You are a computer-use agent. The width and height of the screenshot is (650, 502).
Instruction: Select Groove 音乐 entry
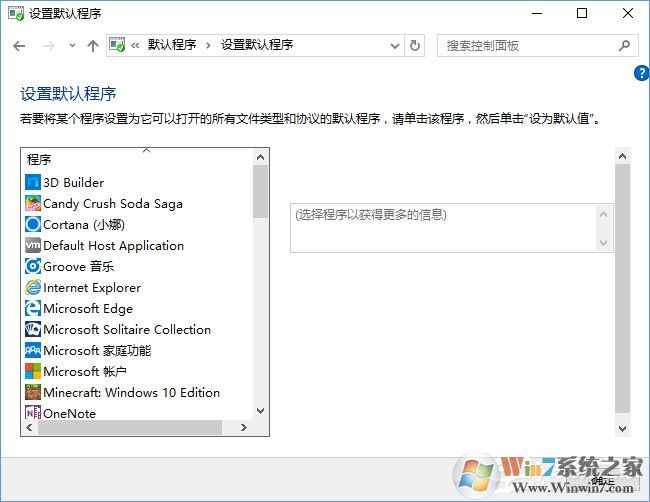(78, 267)
